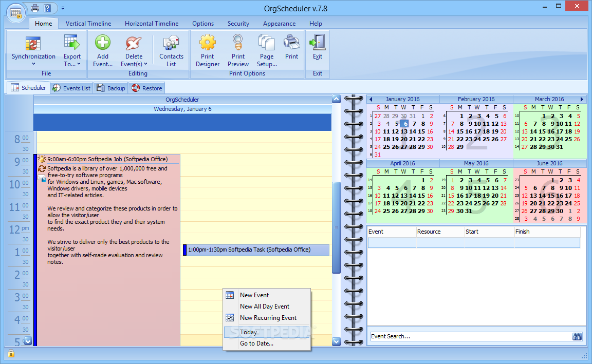Viewport: 592px width, 364px height.
Task: Click the more events down indicator near 5 o'clock
Action: pos(28,341)
